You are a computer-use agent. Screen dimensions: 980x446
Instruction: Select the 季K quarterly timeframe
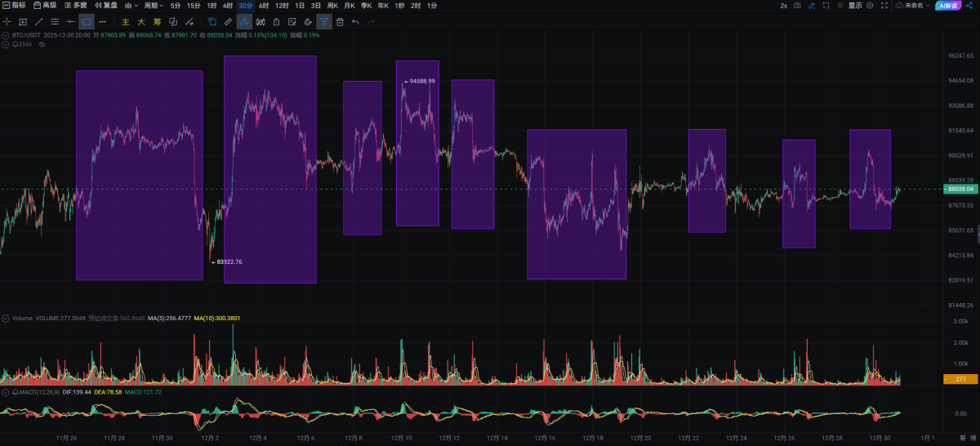pyautogui.click(x=367, y=6)
